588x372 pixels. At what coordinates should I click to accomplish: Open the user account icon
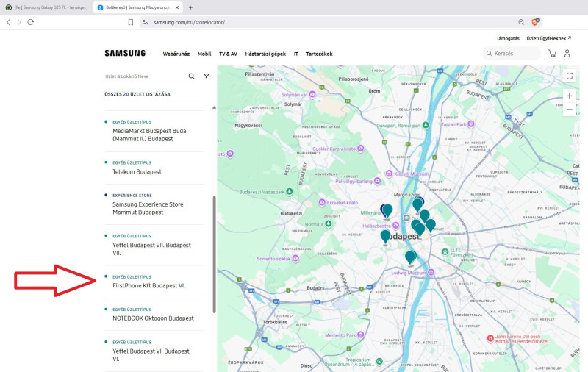coord(567,54)
